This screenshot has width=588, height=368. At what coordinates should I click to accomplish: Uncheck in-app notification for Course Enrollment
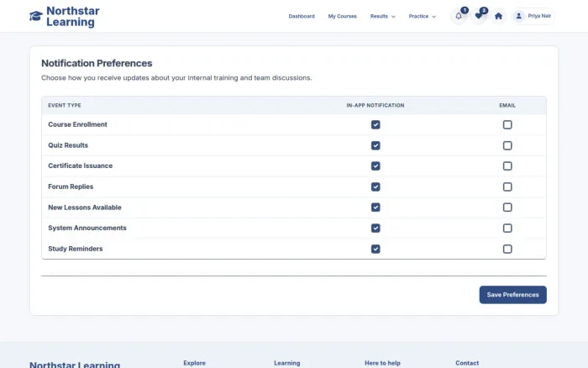pyautogui.click(x=375, y=124)
